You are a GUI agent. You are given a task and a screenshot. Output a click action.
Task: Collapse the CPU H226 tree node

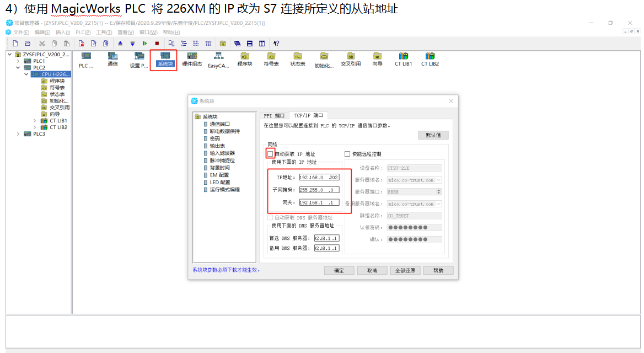[26, 74]
